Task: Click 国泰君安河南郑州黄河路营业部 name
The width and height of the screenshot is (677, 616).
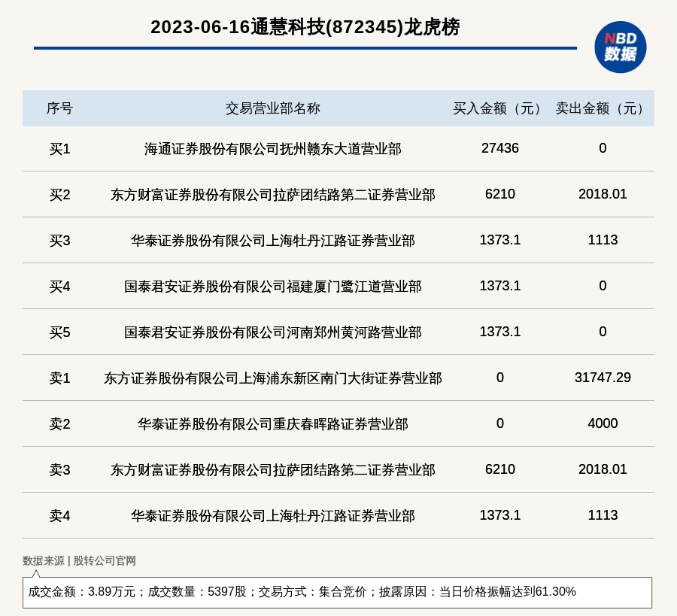Action: tap(273, 332)
